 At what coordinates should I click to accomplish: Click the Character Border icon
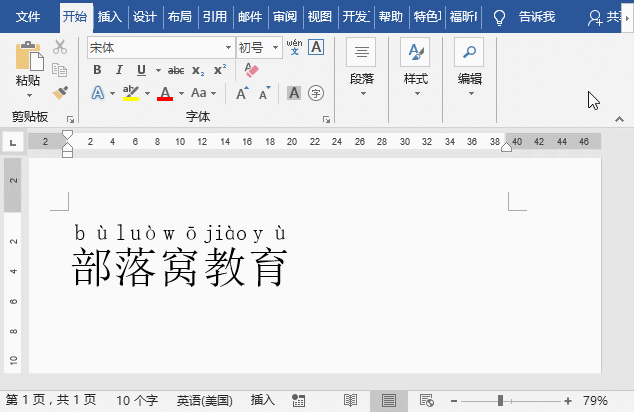[316, 47]
